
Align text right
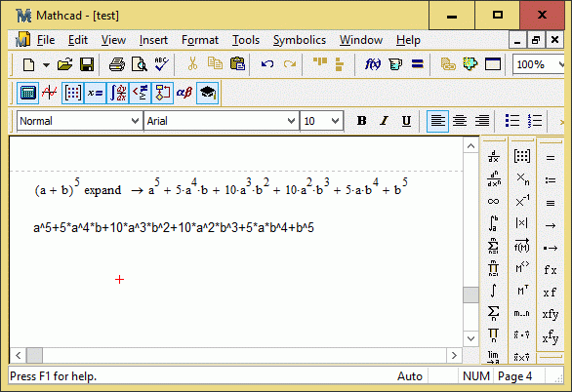pyautogui.click(x=482, y=121)
